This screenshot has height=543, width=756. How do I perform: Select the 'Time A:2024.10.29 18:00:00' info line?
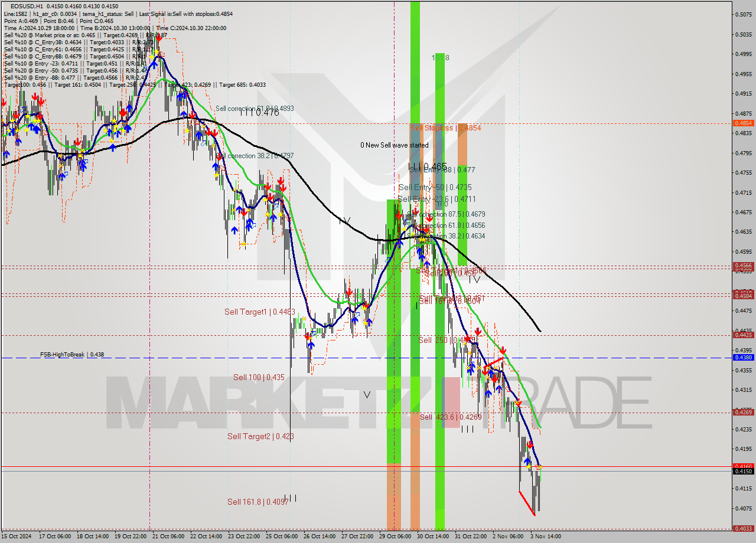(115, 28)
